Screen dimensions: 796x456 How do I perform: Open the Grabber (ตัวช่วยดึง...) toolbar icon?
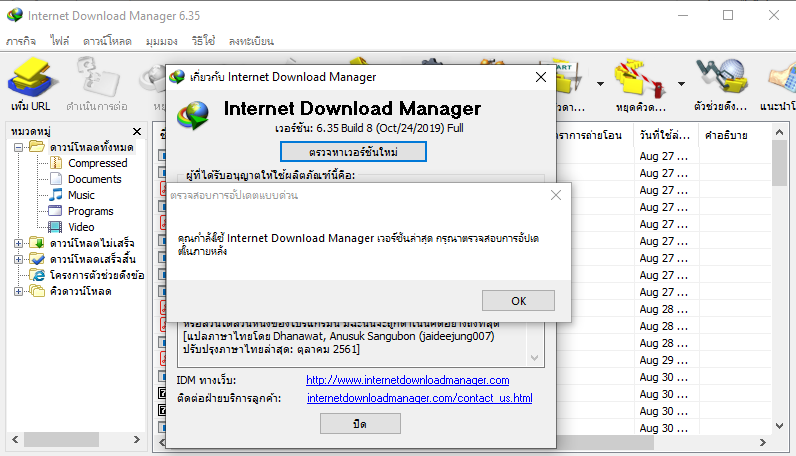[x=721, y=77]
